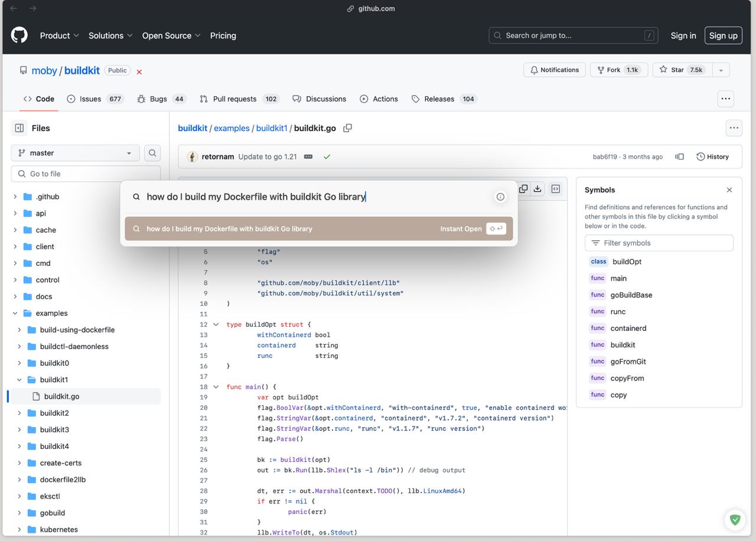
Task: Open the symbols panel code icon
Action: point(556,189)
